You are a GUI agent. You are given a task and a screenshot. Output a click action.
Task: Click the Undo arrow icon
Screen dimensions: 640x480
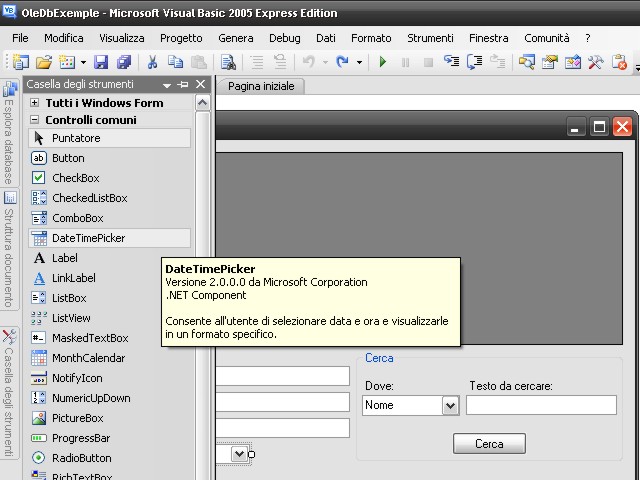[309, 62]
